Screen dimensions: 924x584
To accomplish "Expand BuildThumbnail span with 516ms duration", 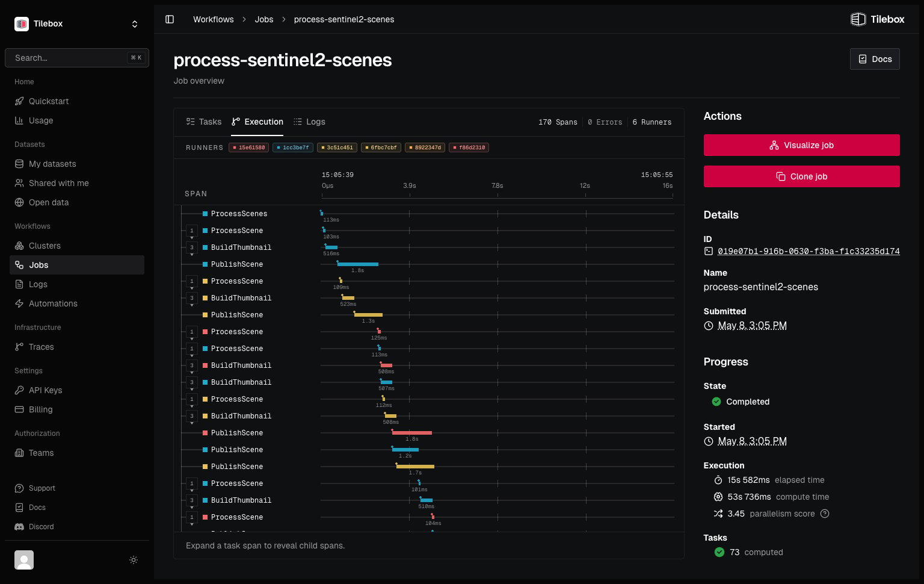I will point(191,247).
